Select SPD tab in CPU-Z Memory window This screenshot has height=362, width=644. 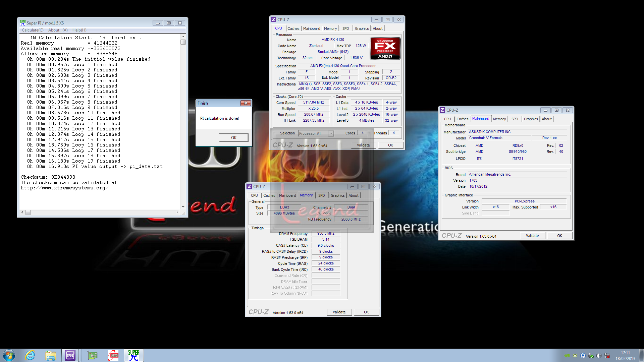(321, 195)
